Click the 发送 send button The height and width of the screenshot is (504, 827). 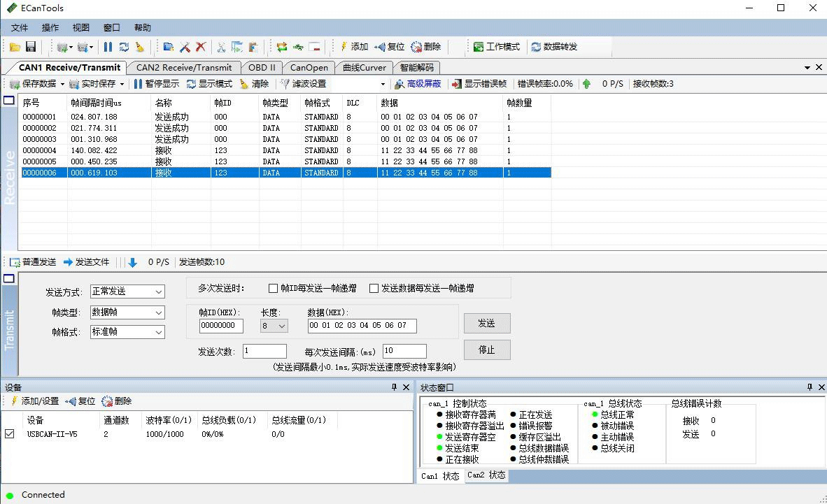pyautogui.click(x=486, y=323)
